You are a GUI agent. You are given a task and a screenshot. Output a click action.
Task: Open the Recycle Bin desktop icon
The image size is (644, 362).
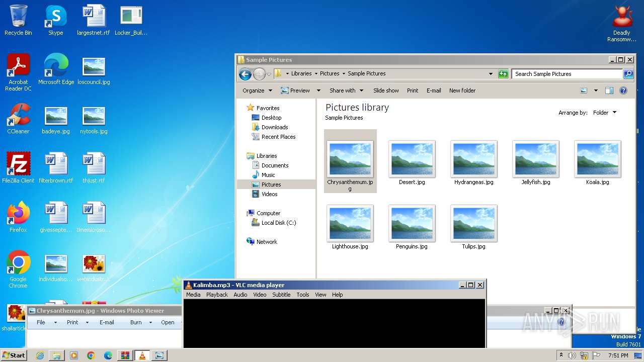click(18, 20)
